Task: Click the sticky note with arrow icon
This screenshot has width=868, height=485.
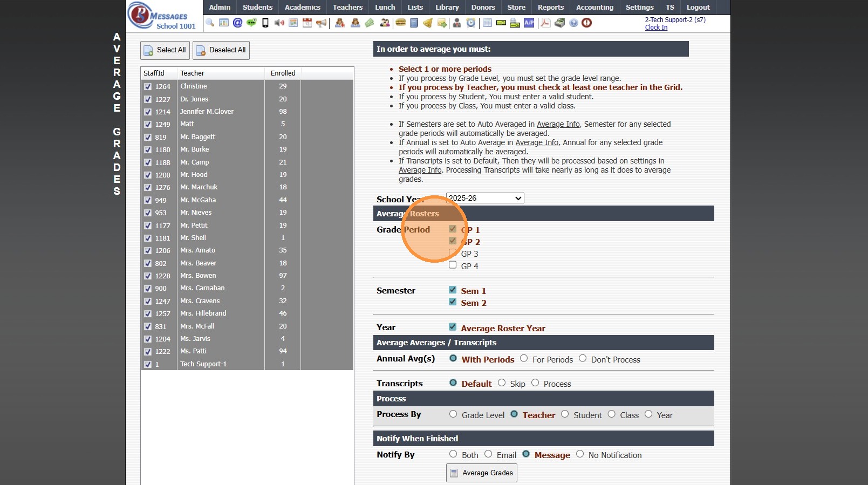Action: [x=442, y=23]
